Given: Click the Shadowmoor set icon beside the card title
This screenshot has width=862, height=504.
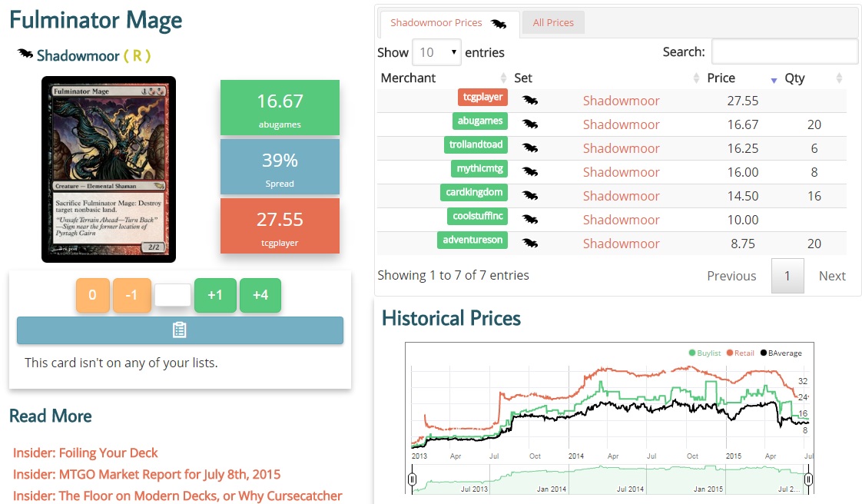Looking at the screenshot, I should click(x=25, y=55).
